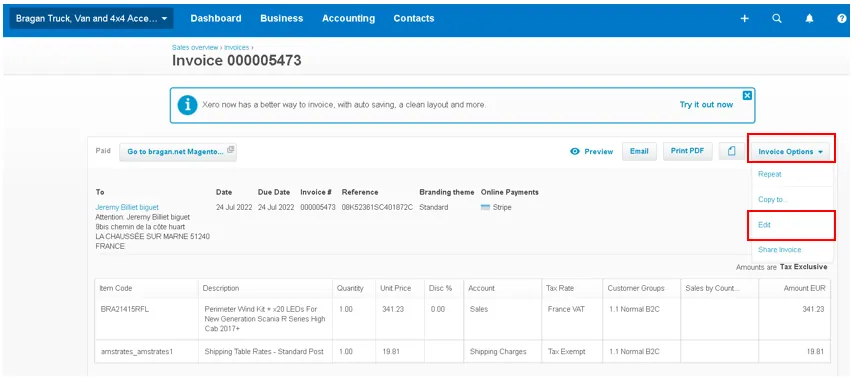Open search with the magnifier icon
The width and height of the screenshot is (856, 377).
pos(777,18)
